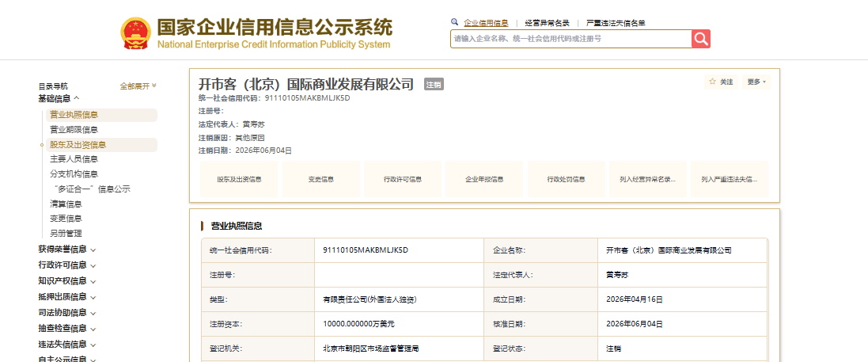
Task: Click the national emblem logo
Action: [x=135, y=34]
